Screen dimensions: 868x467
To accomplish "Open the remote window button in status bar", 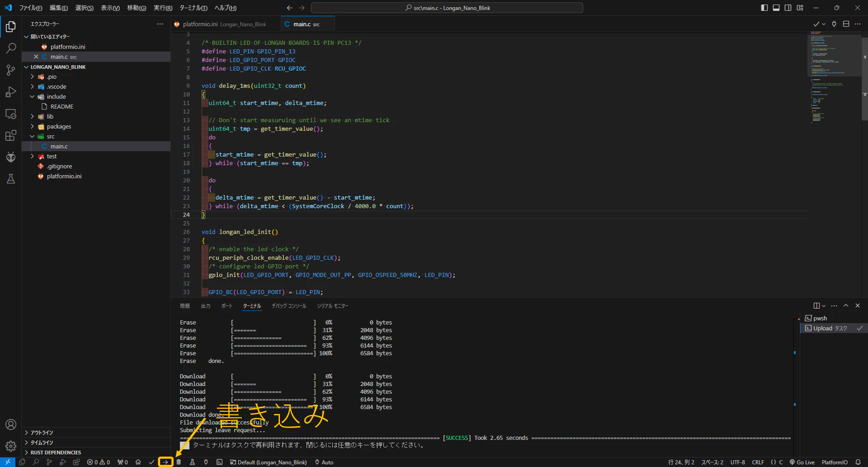I will coord(7,462).
